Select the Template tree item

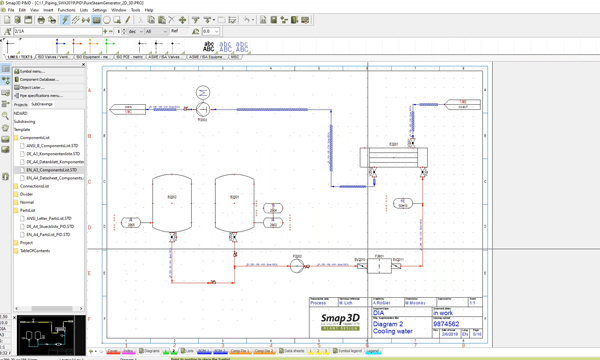(22, 129)
